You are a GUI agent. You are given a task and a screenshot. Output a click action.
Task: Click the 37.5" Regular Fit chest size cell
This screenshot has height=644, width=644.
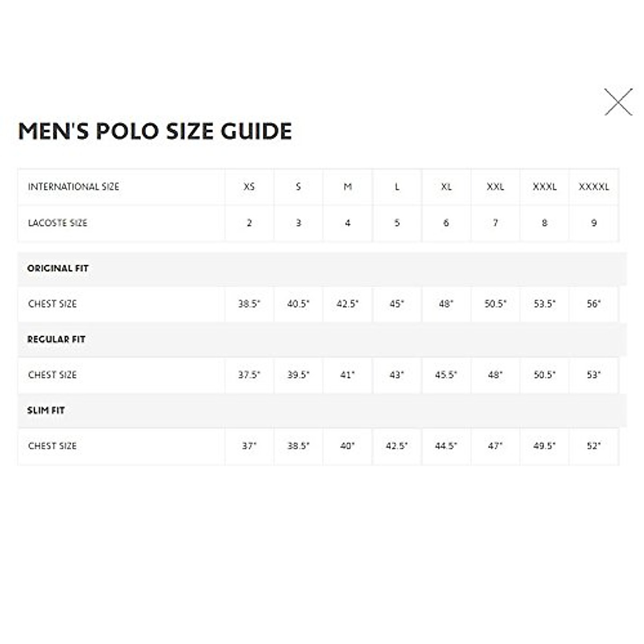point(249,375)
